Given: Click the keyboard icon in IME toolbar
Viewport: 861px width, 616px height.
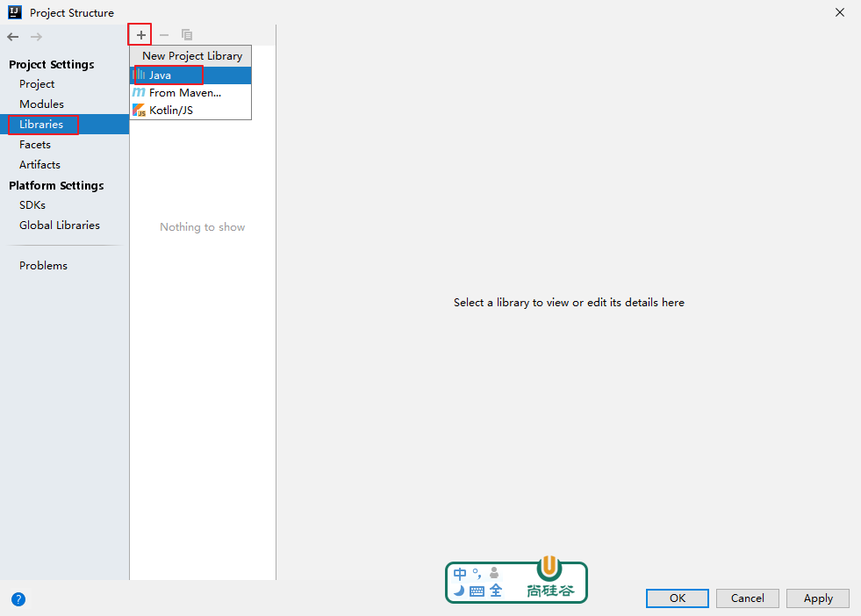Looking at the screenshot, I should click(x=477, y=591).
